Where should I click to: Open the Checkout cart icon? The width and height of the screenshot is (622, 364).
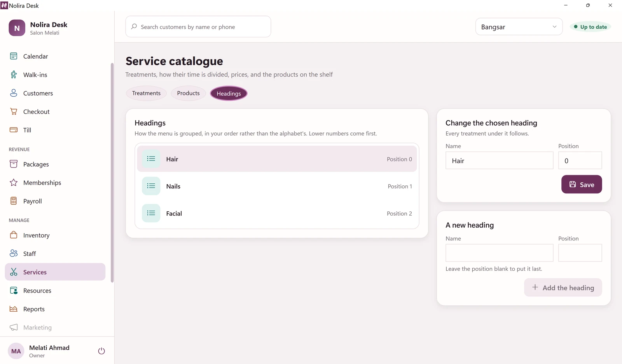click(14, 111)
